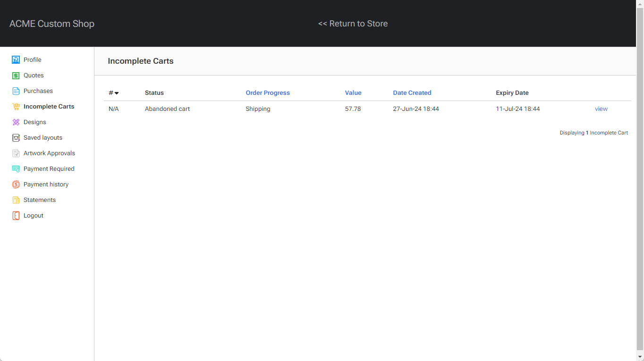Open Purchases via its document icon
644x361 pixels.
[16, 91]
